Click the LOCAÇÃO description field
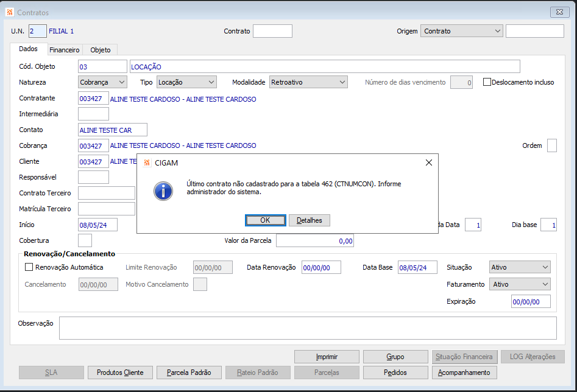The height and width of the screenshot is (392, 577). [325, 66]
